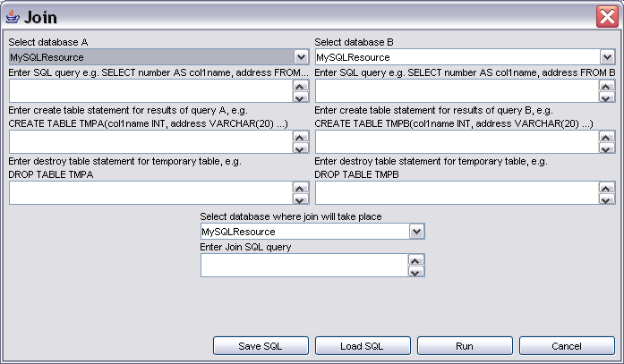Click the SQL query B text field

[x=457, y=91]
